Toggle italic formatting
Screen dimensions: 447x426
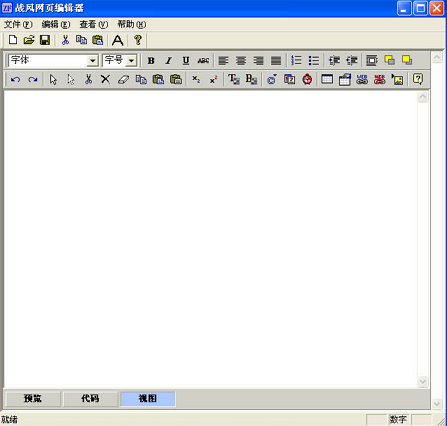pos(169,61)
